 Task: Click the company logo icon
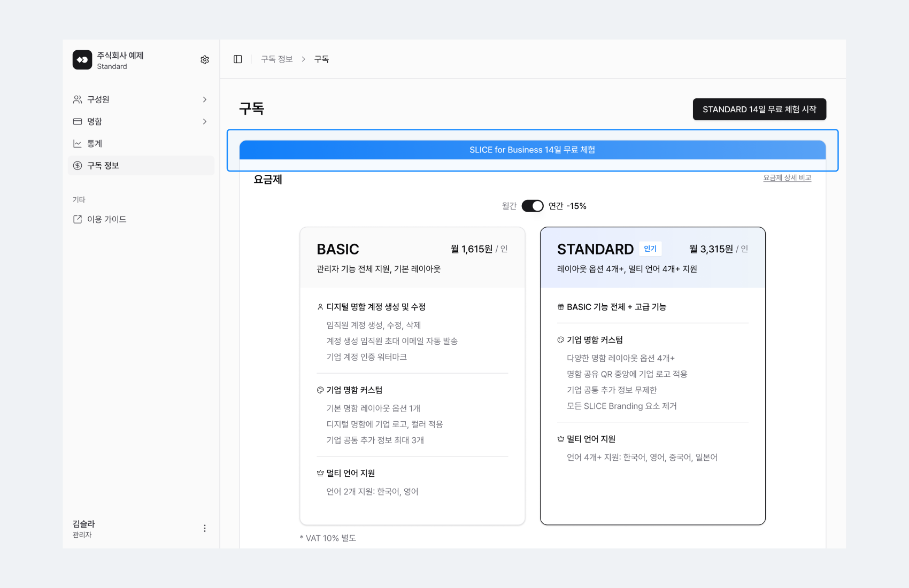(x=82, y=60)
